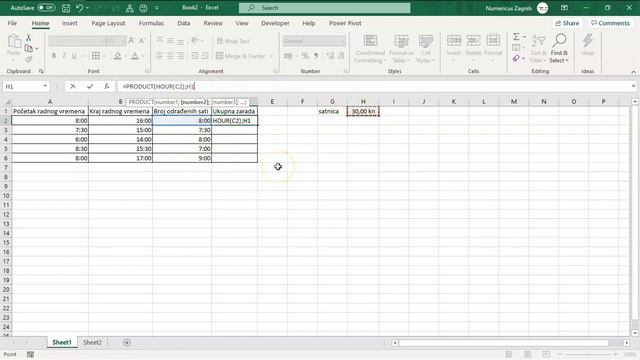The width and height of the screenshot is (640, 360).
Task: Click the Format Painter icon
Action: click(29, 59)
